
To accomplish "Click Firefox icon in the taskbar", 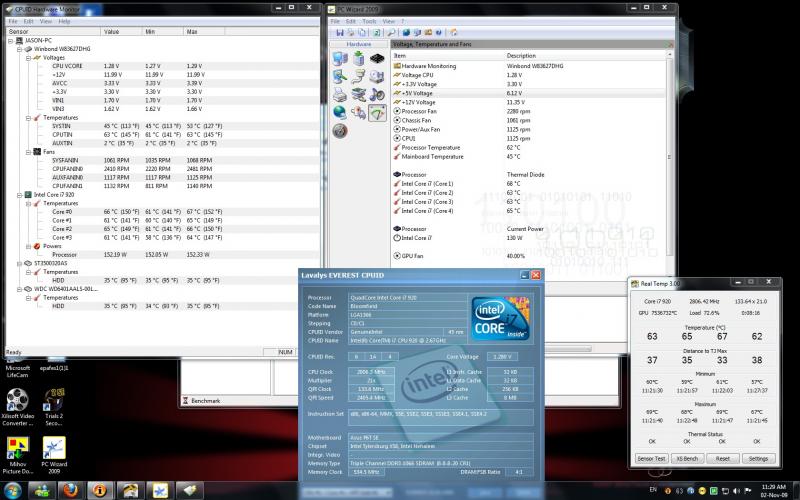I will (71, 490).
